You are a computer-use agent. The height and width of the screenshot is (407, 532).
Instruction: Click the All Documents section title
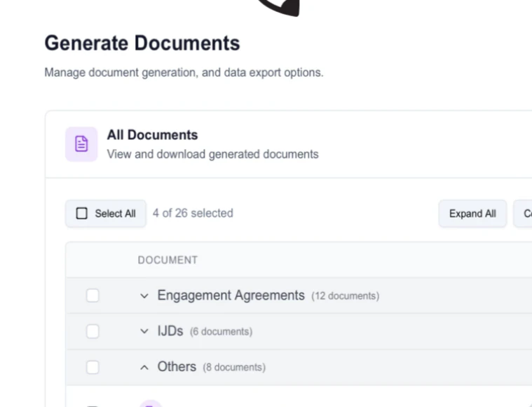click(x=152, y=135)
